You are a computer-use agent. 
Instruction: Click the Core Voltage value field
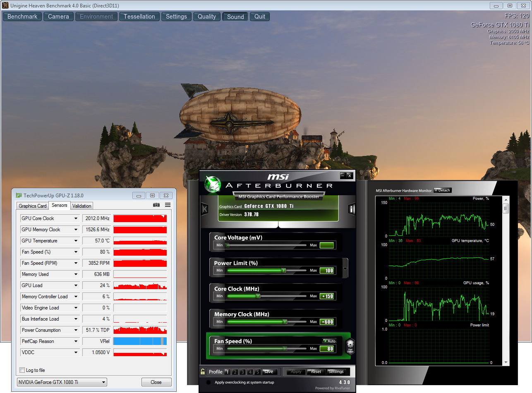pos(327,245)
